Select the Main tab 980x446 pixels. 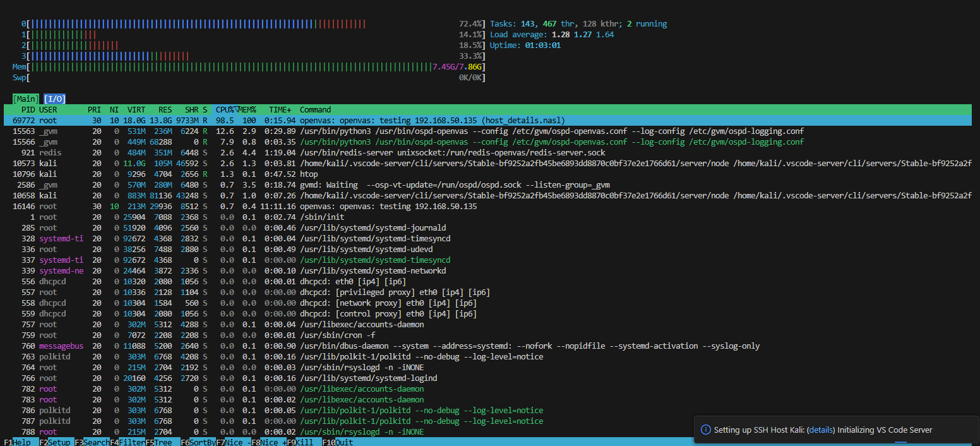click(26, 99)
